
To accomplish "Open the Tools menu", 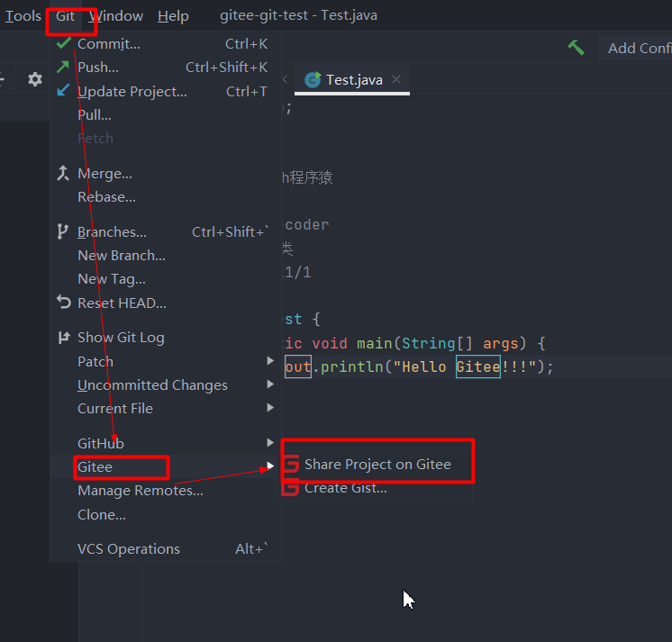I will 23,16.
